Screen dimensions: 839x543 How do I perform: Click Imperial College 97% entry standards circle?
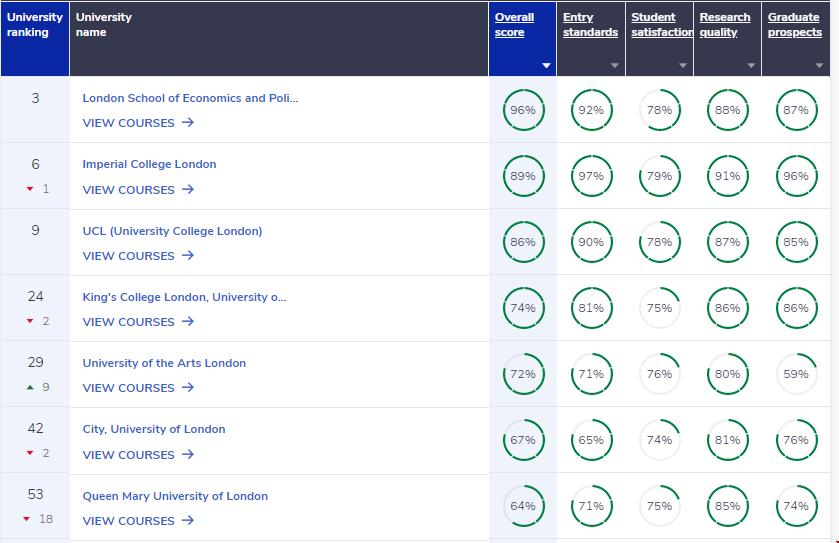click(x=591, y=176)
